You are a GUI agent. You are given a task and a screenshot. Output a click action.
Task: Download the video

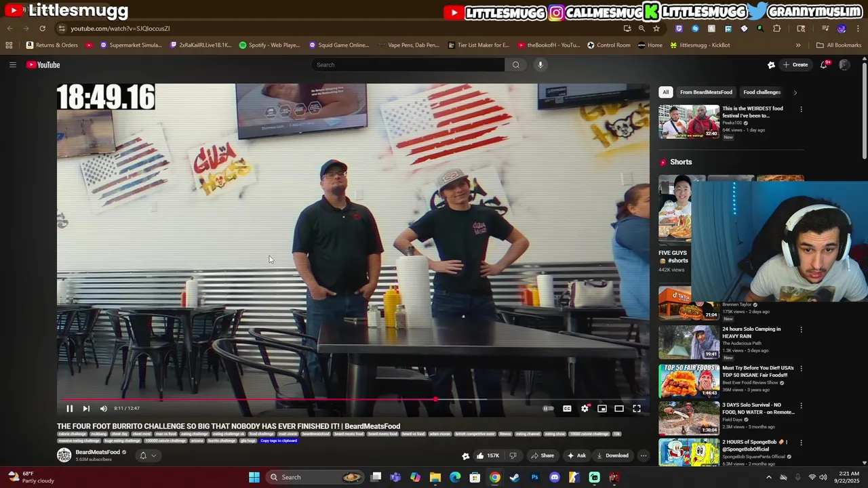pos(612,455)
